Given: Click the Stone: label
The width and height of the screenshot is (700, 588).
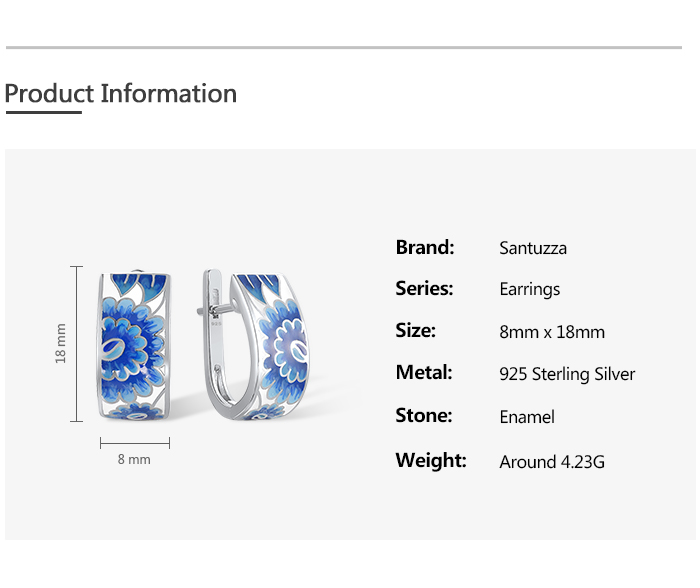Looking at the screenshot, I should click(x=424, y=416).
